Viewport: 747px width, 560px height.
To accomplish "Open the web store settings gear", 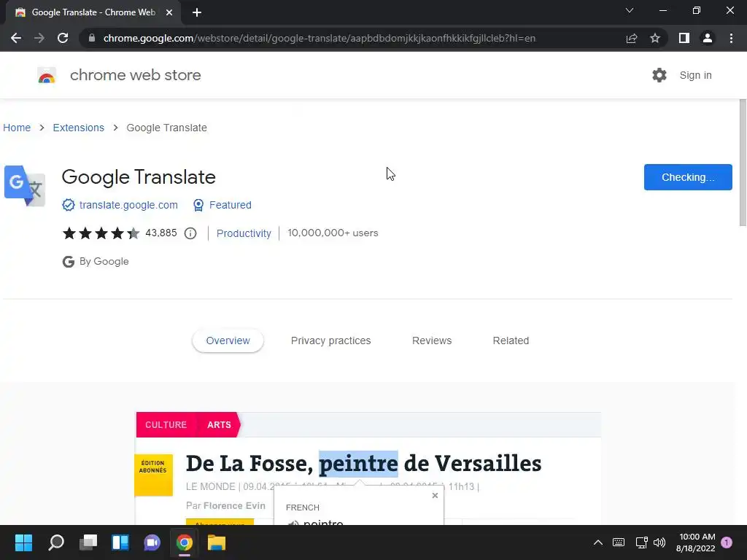I will (x=659, y=75).
